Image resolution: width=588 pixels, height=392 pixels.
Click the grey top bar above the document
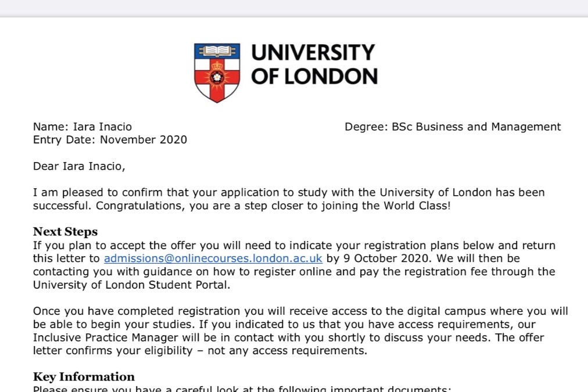click(x=294, y=8)
